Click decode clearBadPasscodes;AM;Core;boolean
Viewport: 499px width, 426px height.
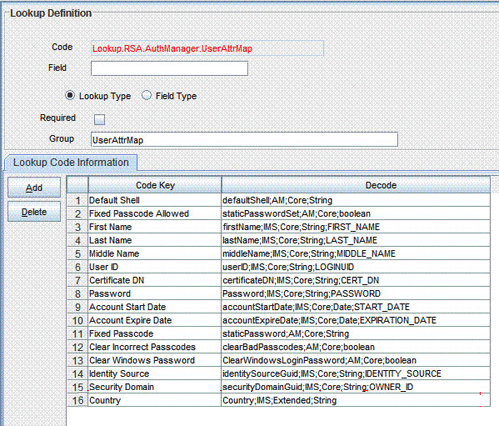(356, 347)
